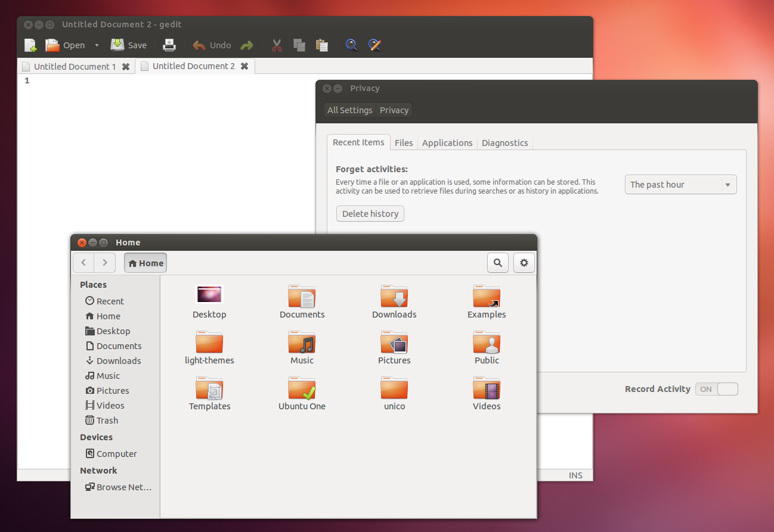
Task: Select Home in the Places sidebar
Action: point(116,316)
